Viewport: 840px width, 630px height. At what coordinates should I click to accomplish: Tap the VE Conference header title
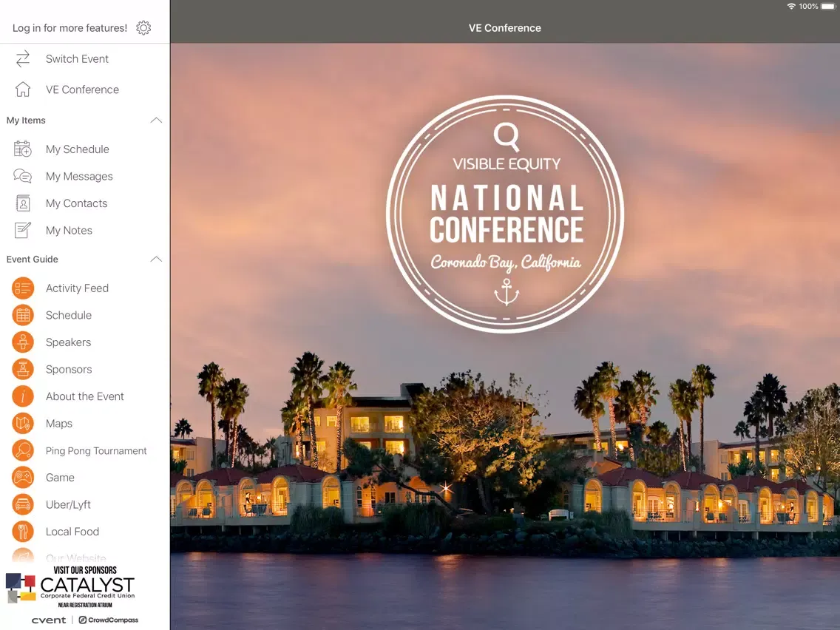point(504,28)
